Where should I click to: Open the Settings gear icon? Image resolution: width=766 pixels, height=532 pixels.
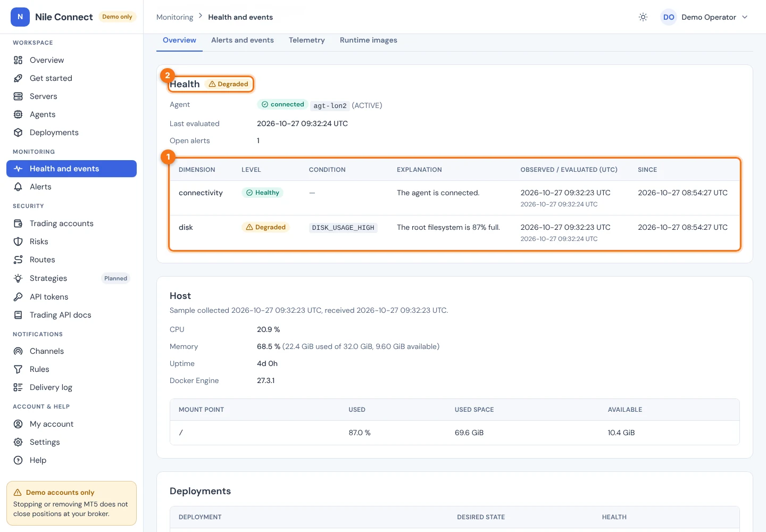coord(18,442)
